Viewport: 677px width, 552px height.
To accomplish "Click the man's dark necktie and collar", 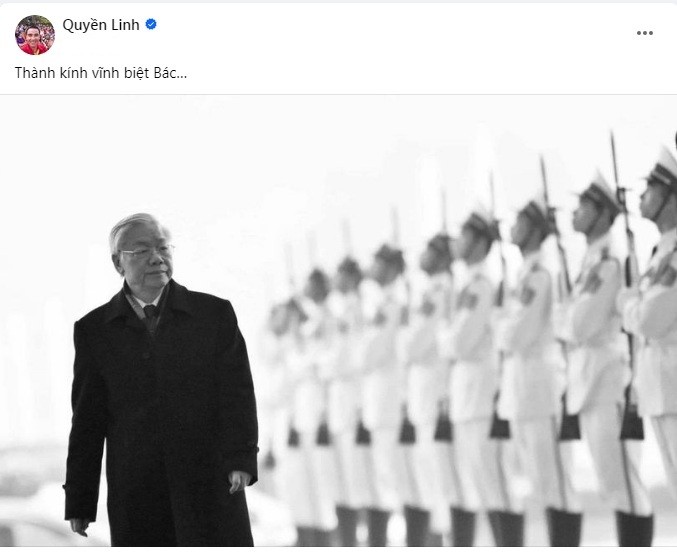I will pos(150,310).
